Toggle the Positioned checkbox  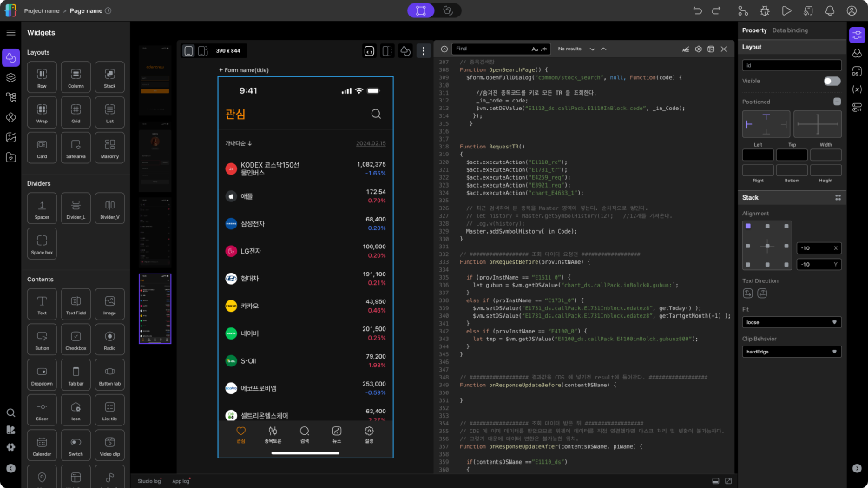click(x=837, y=102)
